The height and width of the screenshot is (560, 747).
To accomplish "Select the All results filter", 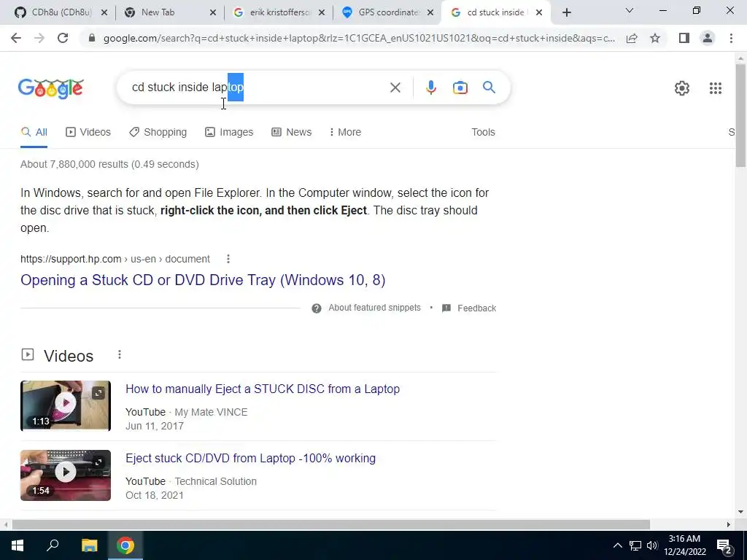I will click(34, 133).
